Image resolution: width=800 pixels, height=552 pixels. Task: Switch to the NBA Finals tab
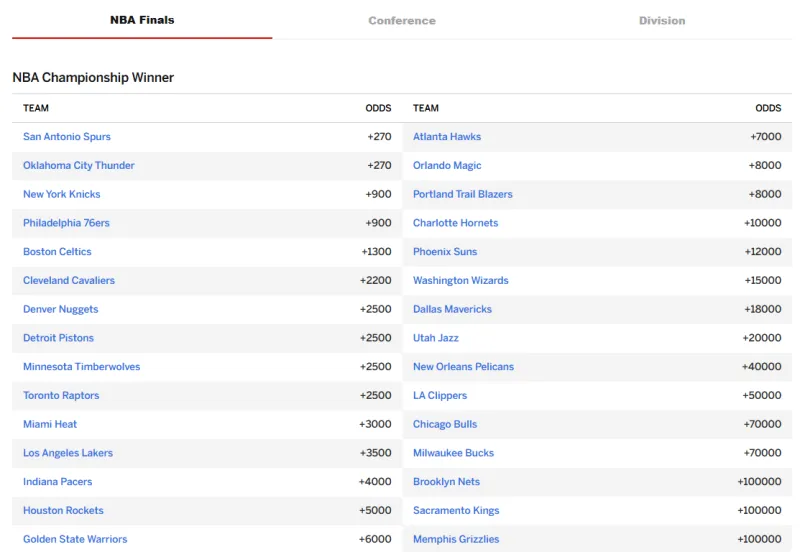tap(142, 20)
